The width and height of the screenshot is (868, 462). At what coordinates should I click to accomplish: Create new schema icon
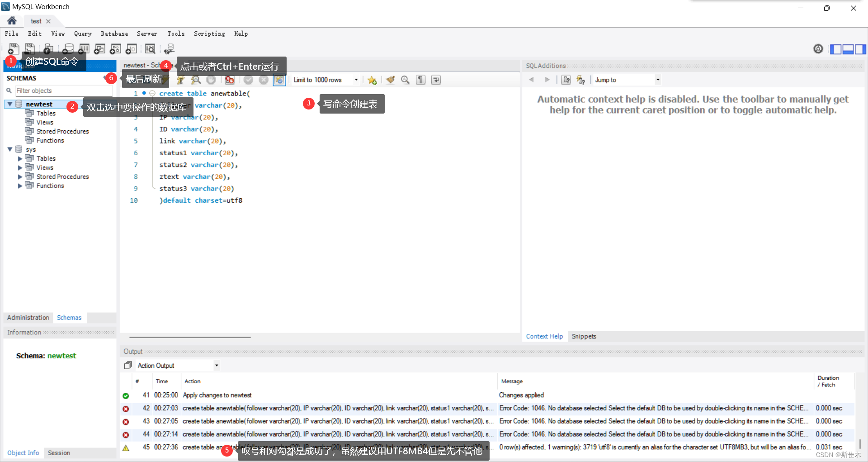click(x=68, y=48)
